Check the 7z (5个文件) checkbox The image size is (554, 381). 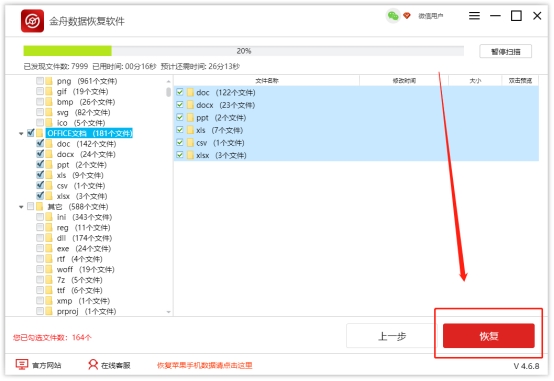40,280
